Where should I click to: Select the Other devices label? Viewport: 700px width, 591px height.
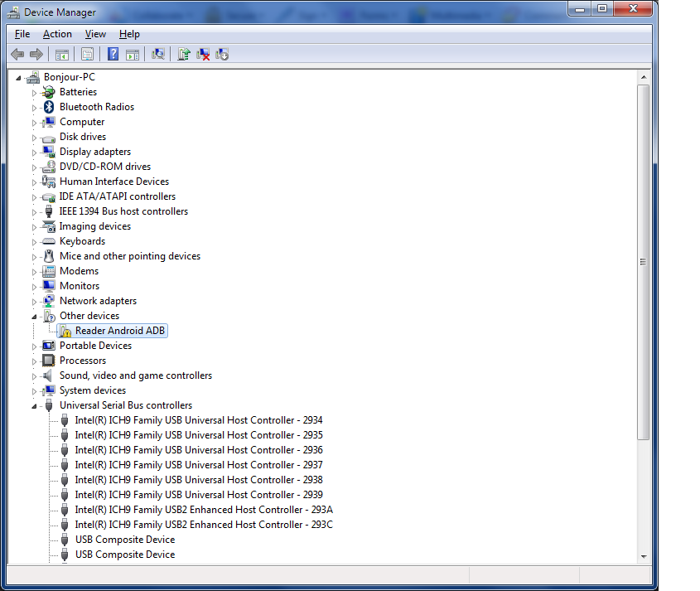[x=89, y=316]
